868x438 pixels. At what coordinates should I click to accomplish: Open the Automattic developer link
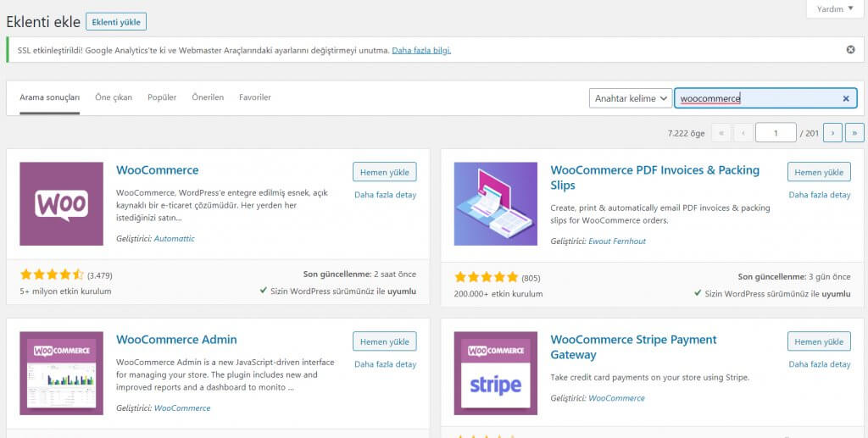click(174, 239)
